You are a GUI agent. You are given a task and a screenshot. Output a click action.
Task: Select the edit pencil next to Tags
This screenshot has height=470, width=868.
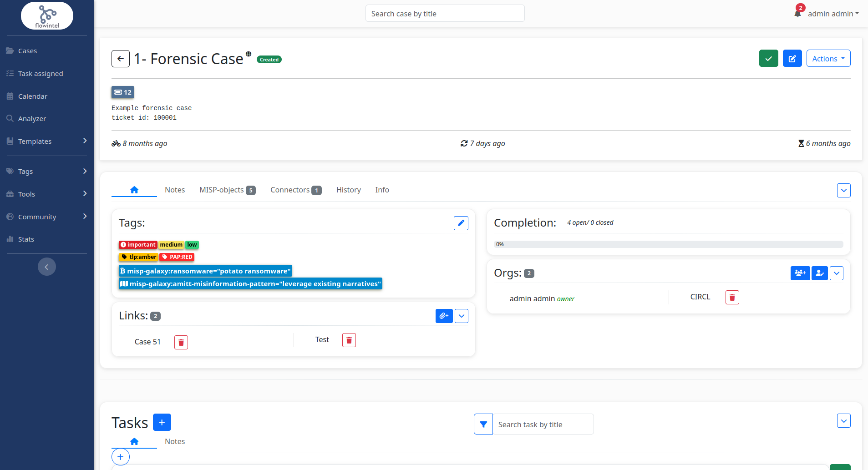461,223
